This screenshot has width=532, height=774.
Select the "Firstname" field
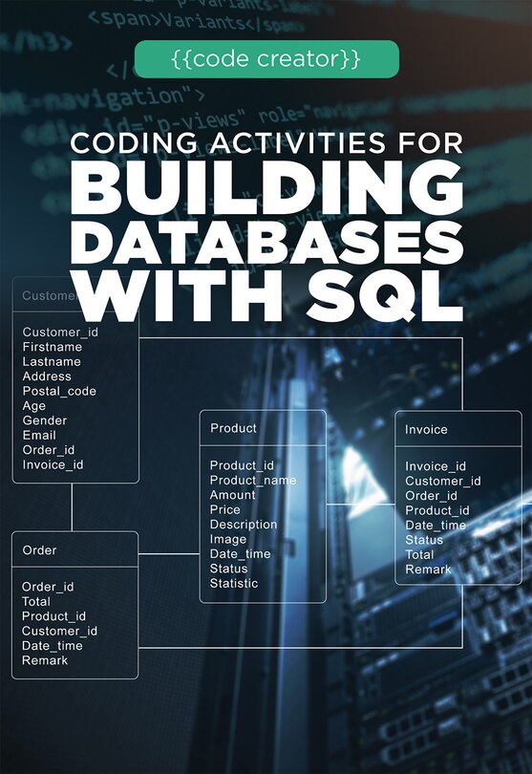pos(53,347)
